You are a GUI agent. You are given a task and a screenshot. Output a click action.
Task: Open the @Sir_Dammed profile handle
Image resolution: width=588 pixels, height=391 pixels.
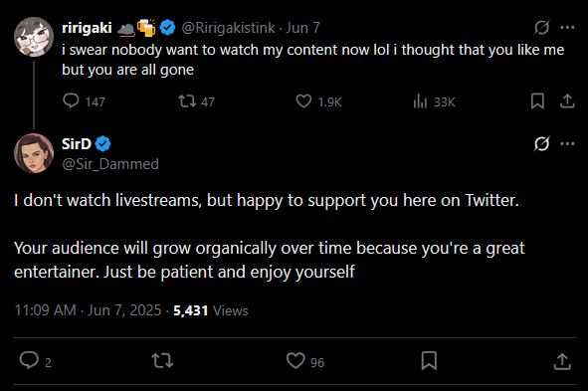(110, 164)
